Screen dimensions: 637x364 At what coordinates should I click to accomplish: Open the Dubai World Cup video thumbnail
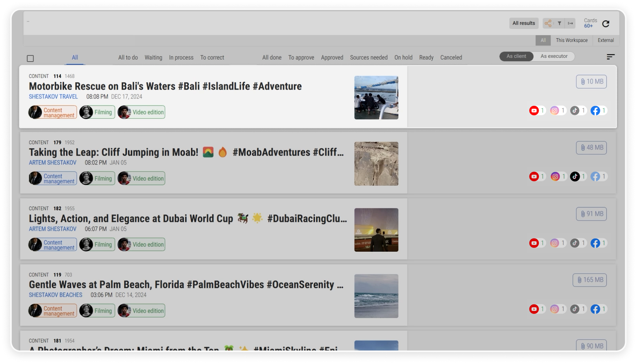[x=376, y=230]
